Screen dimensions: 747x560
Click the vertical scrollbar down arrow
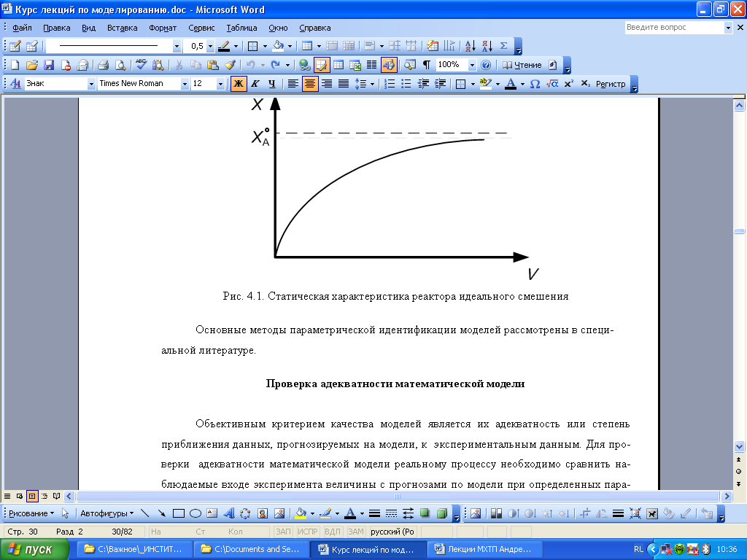739,446
